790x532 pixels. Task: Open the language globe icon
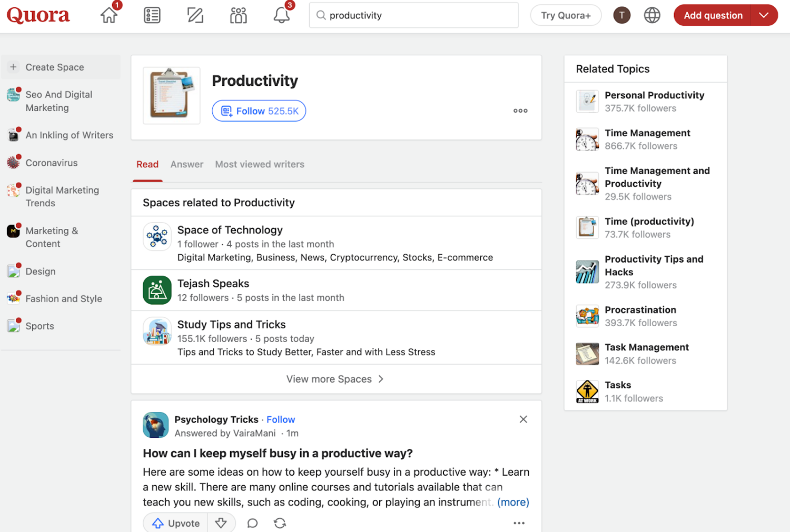tap(652, 15)
